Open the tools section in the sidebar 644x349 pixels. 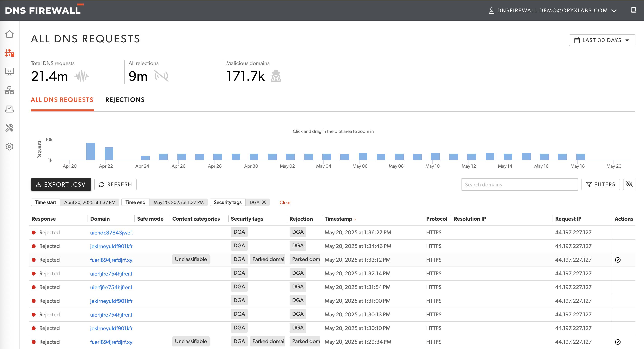(9, 128)
